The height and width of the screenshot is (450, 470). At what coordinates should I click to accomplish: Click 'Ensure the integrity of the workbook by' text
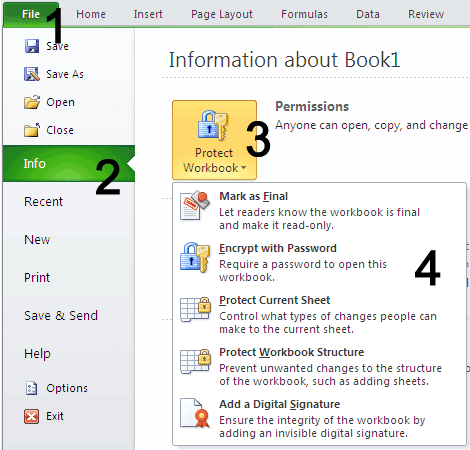tap(322, 420)
